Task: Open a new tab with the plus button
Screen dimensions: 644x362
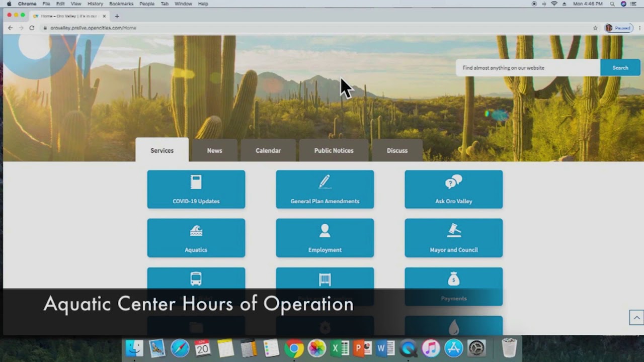Action: point(117,16)
